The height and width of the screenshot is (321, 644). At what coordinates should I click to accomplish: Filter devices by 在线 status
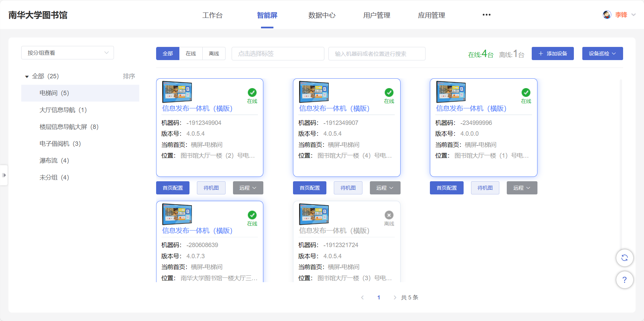[191, 54]
